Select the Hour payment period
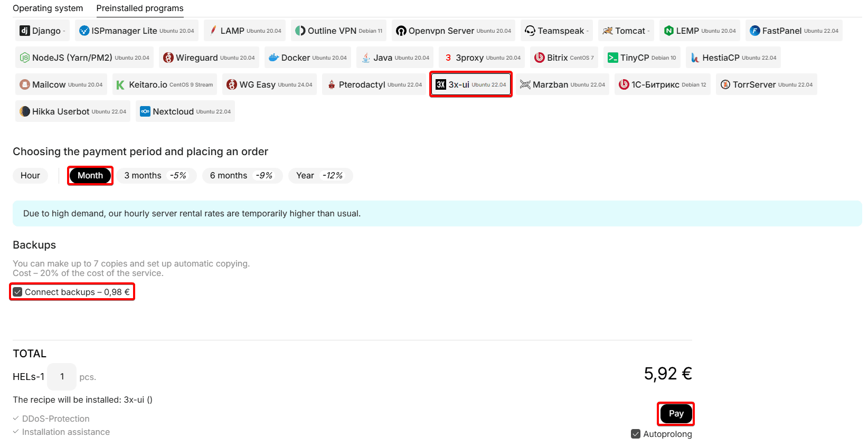 point(30,175)
